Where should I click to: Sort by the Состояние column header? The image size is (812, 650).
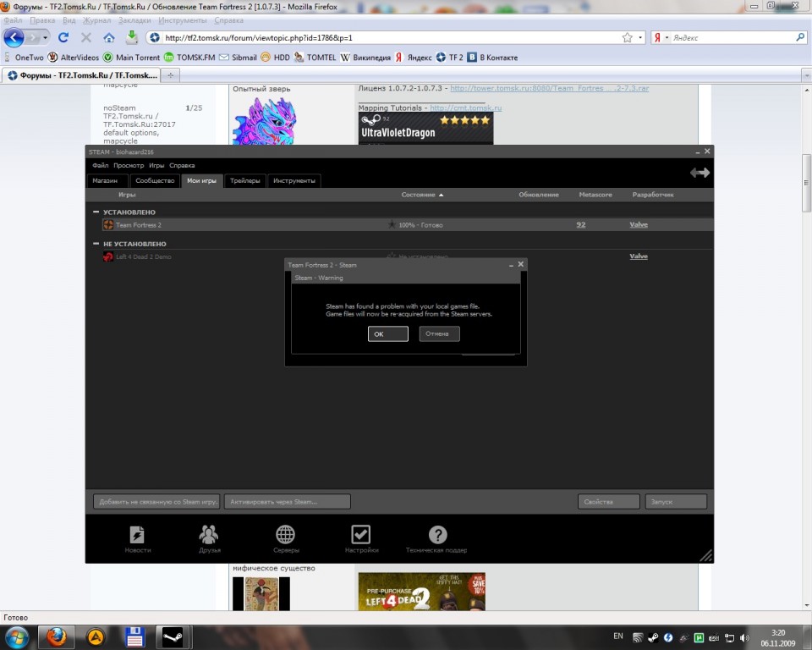422,195
